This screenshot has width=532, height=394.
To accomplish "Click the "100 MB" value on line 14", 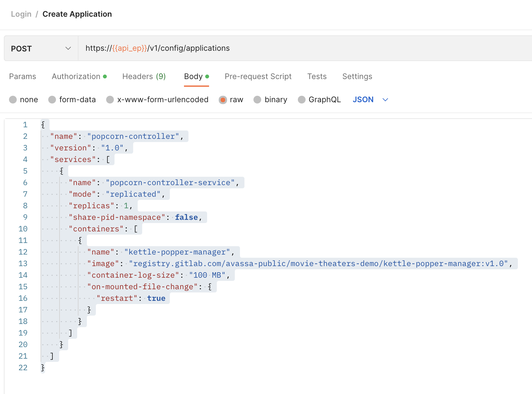I will 207,275.
